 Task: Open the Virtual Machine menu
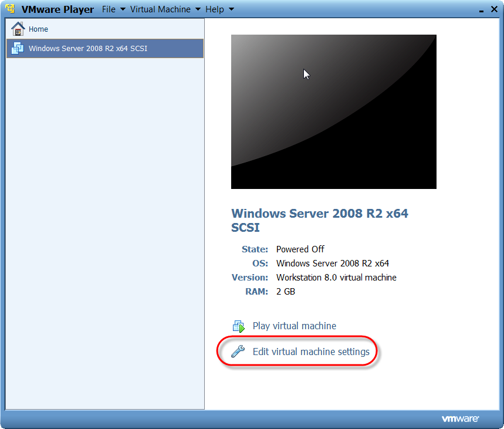[x=160, y=9]
